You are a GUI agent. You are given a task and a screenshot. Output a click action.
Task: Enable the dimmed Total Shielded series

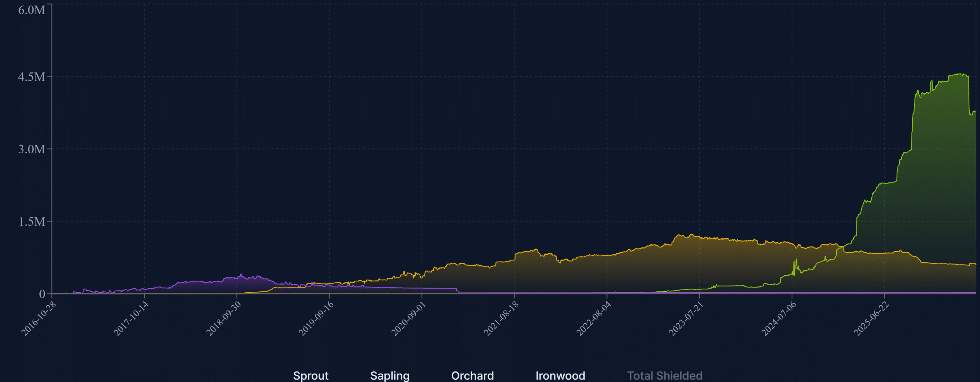(665, 375)
